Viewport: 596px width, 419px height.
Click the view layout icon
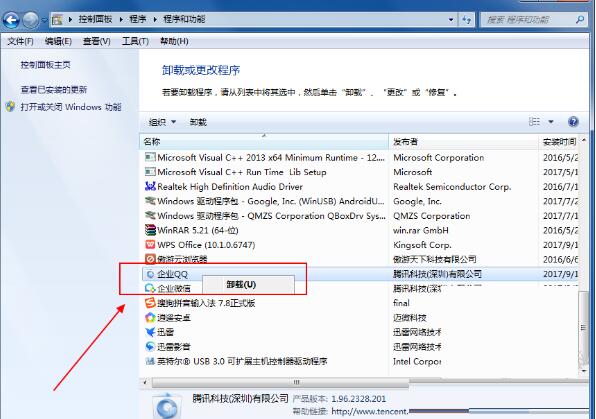(x=534, y=122)
